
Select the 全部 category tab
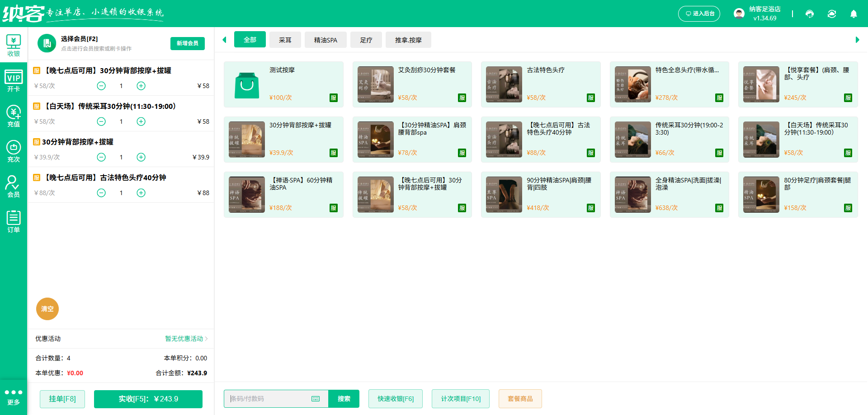click(x=250, y=40)
